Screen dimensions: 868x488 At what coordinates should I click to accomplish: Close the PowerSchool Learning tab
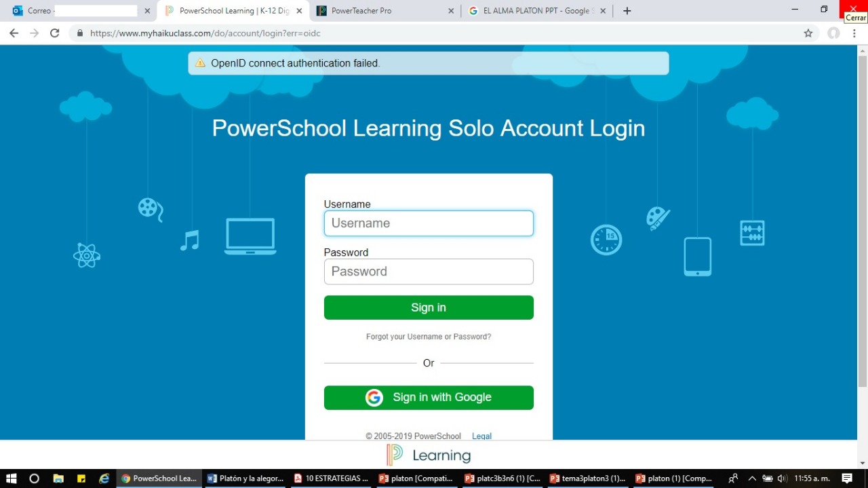[x=299, y=11]
